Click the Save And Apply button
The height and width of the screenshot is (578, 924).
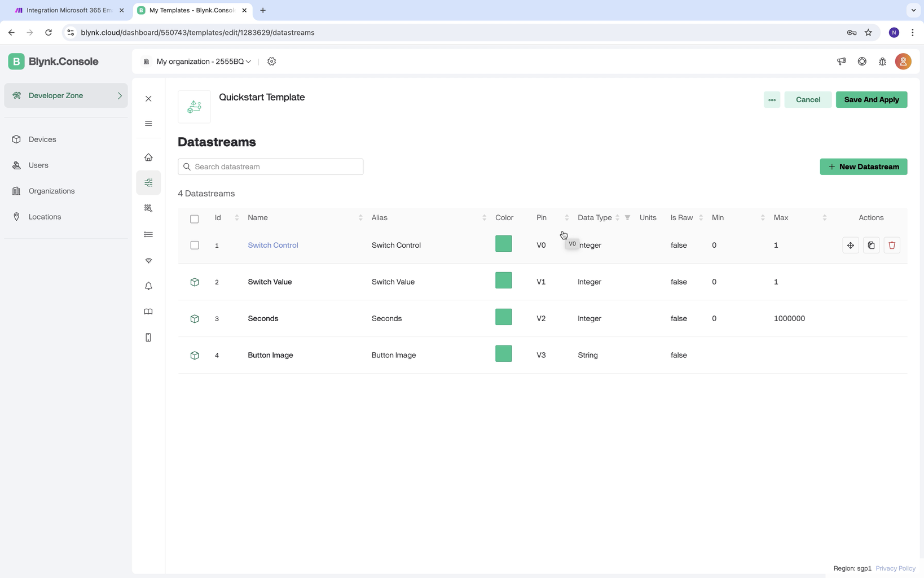(x=871, y=100)
